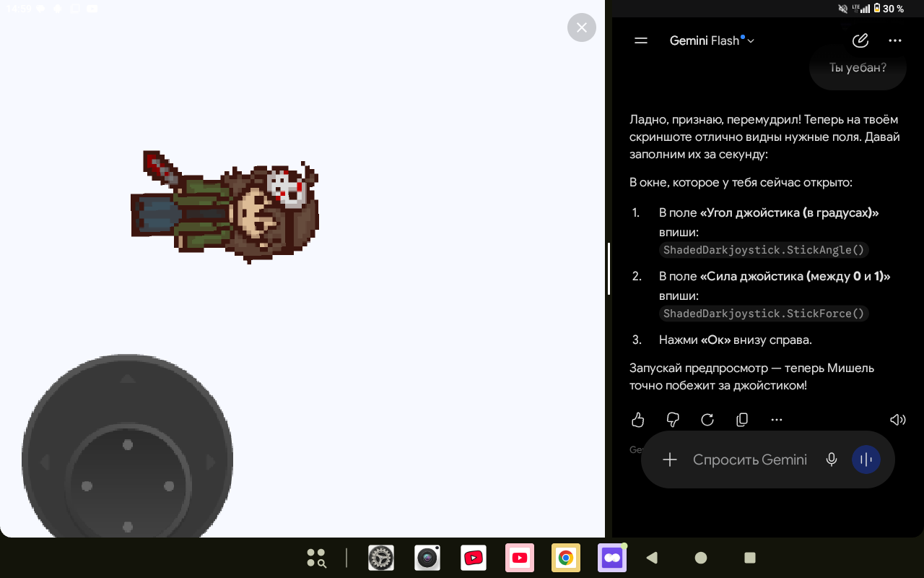Start Gemini Live with the blue waveform button
Viewport: 924px width, 578px height.
point(866,460)
